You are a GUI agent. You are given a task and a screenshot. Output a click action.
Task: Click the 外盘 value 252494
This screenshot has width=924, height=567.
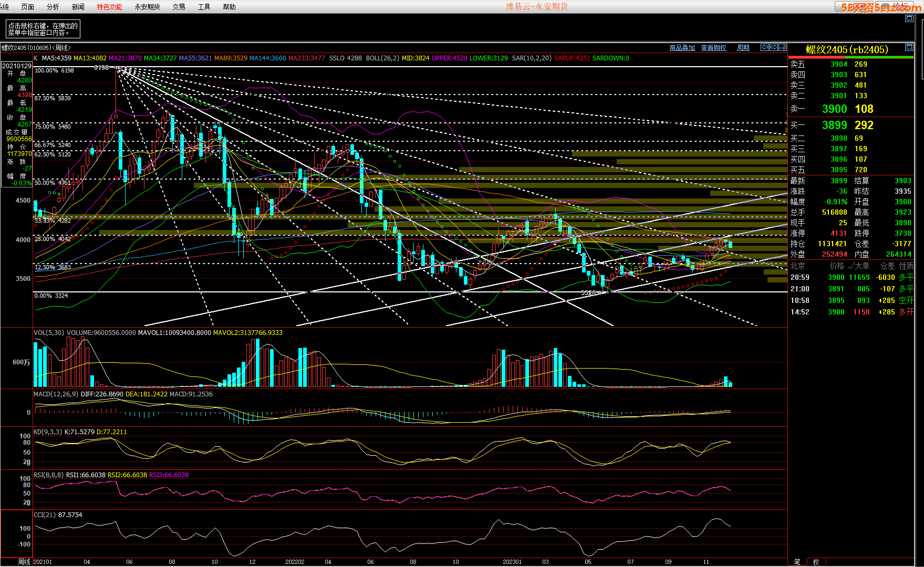click(834, 254)
